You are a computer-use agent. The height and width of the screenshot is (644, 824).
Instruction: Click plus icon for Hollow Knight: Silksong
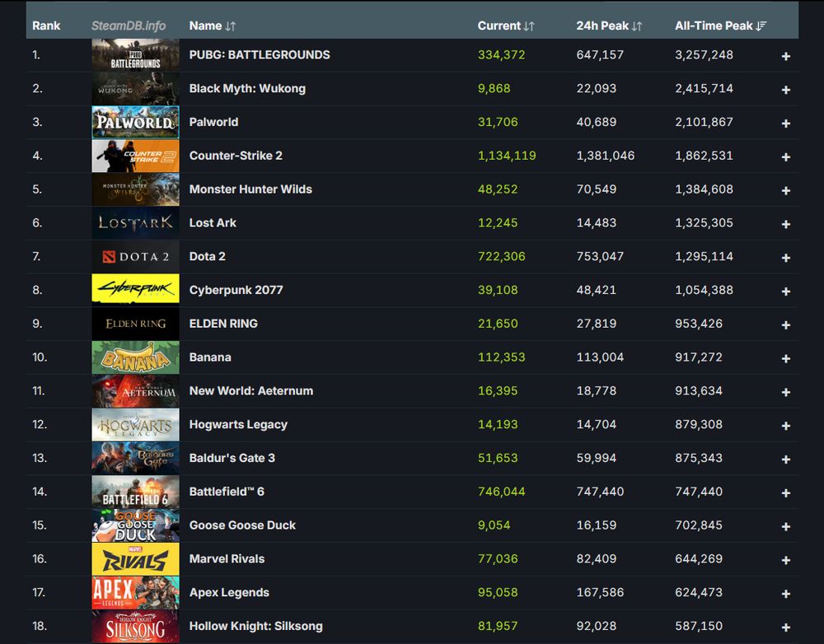[785, 628]
